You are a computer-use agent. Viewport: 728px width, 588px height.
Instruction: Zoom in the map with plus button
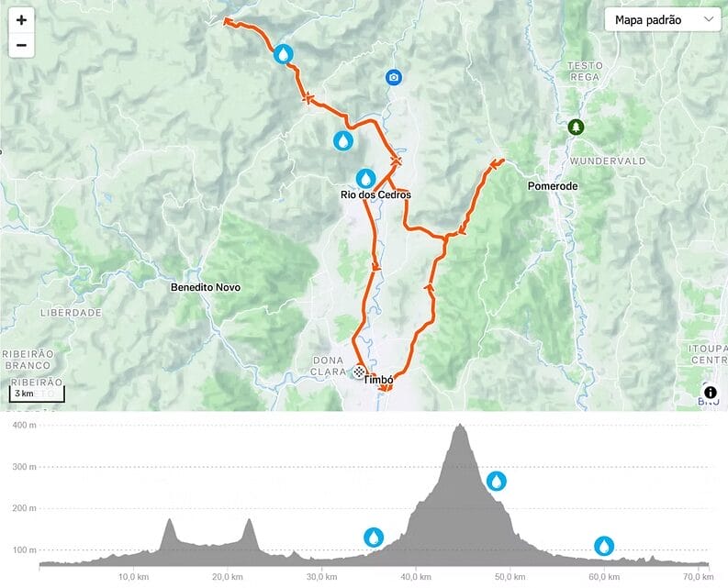(21, 20)
